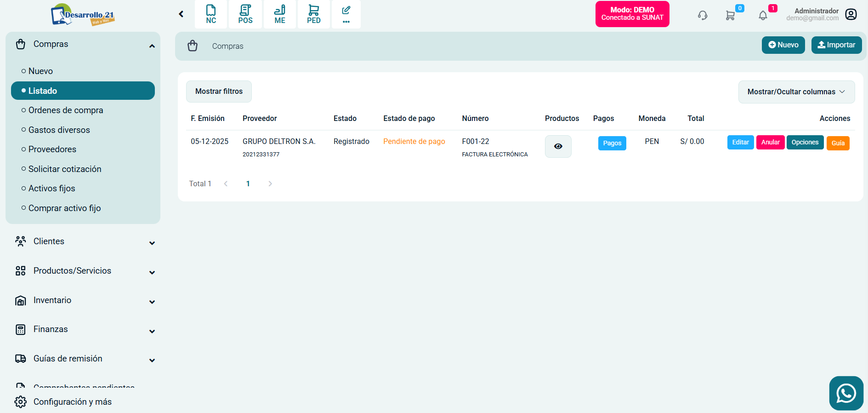Open the WhatsApp chat button
The image size is (868, 413).
tap(846, 393)
